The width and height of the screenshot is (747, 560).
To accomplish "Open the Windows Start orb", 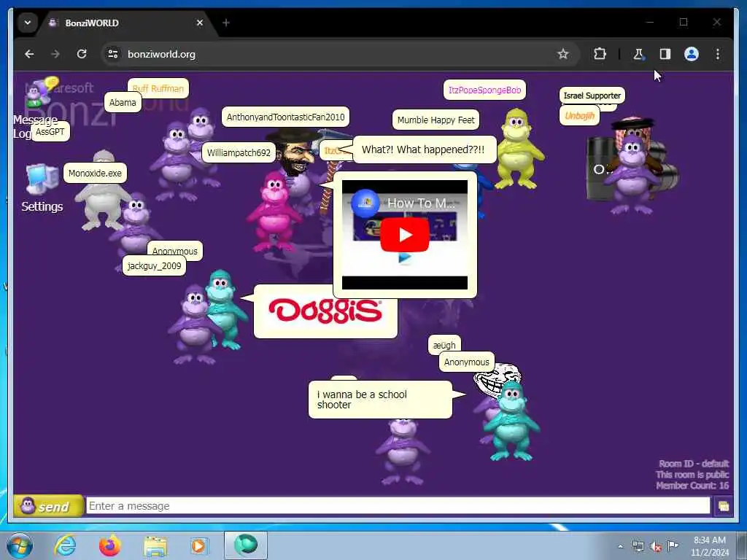I will pyautogui.click(x=20, y=545).
